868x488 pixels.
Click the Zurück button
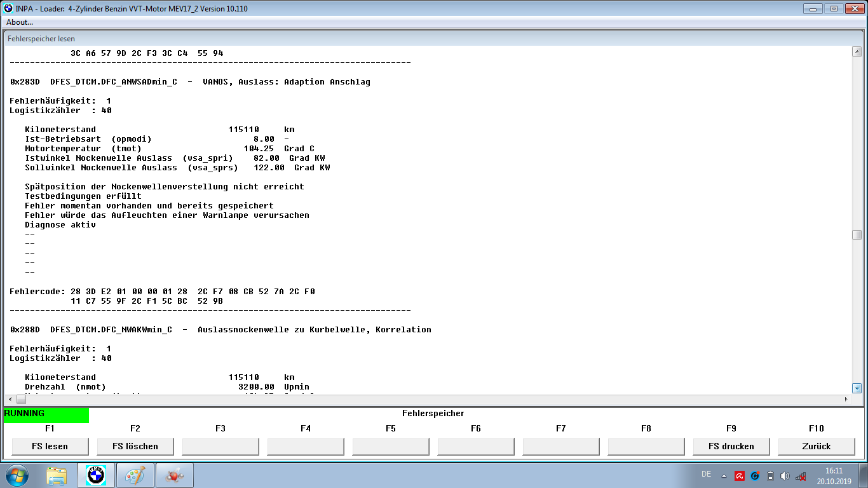(817, 446)
